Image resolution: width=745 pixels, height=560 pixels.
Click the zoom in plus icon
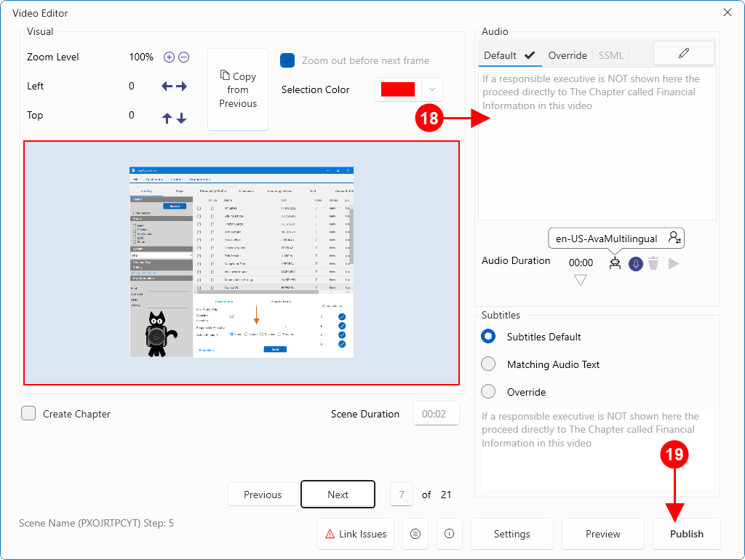(169, 57)
